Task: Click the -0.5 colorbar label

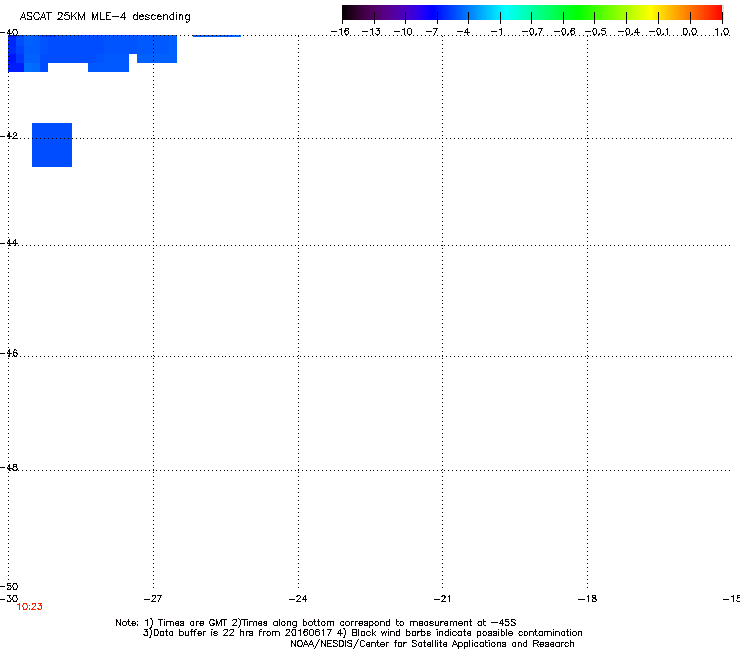Action: [596, 32]
